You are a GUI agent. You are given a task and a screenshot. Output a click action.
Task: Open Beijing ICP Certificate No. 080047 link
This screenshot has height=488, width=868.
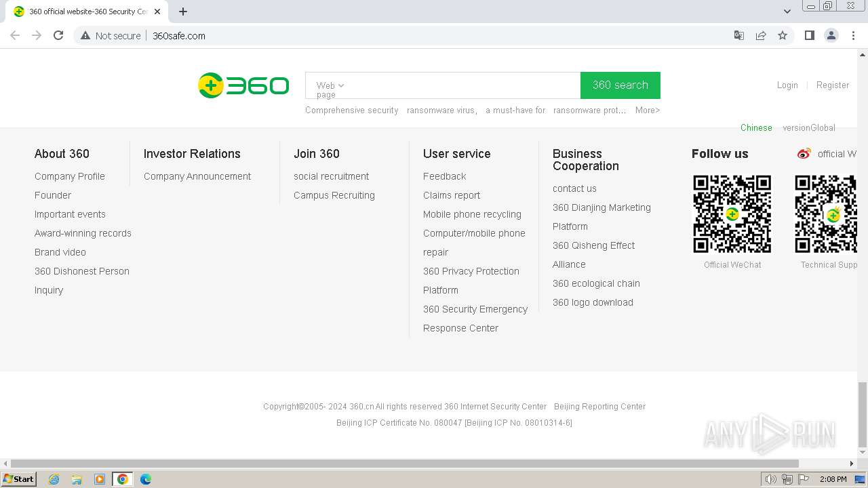399,423
